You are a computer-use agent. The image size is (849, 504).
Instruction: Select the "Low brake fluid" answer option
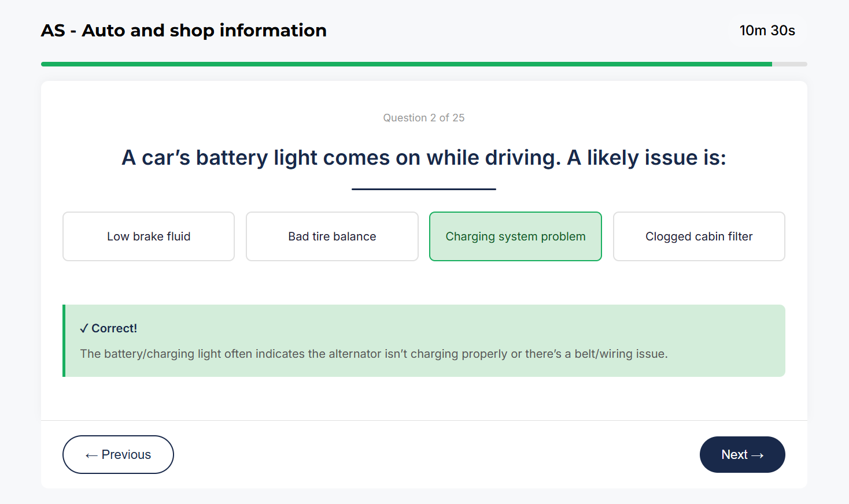[x=148, y=236]
